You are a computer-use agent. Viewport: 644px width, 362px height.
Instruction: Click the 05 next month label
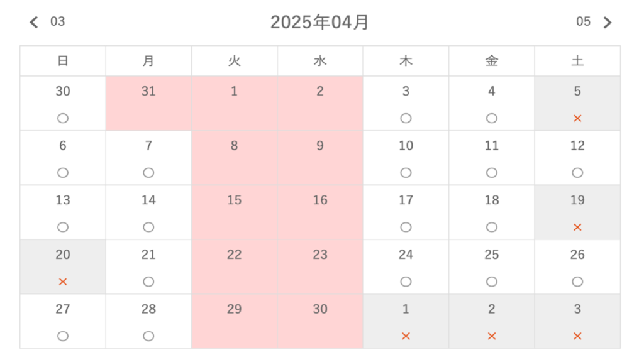[583, 21]
